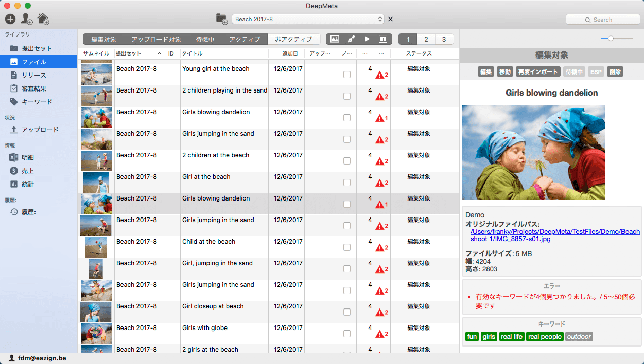This screenshot has width=644, height=364.
Task: Tick checkbox for Girls with globe
Action: point(347,334)
